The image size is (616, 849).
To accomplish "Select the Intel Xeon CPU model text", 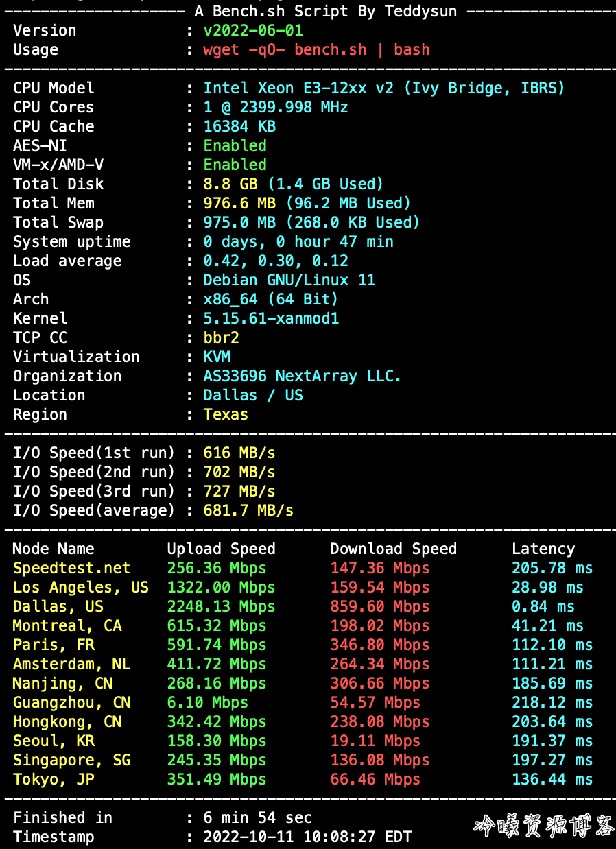I will [383, 88].
